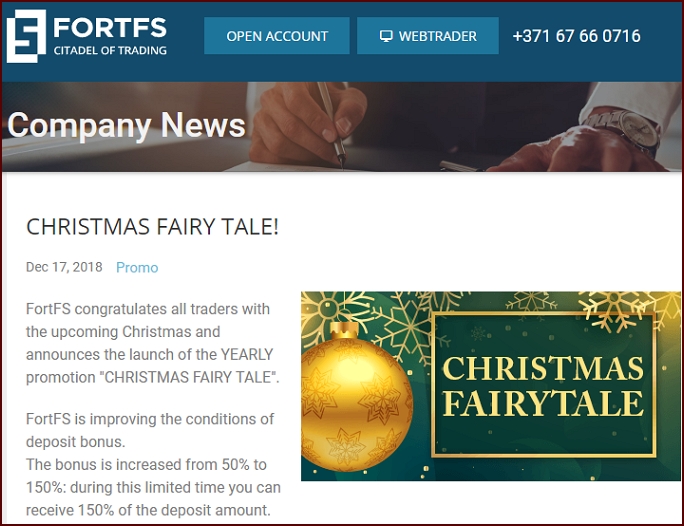Click the FORTFS Citadel of Trading wordmark

pyautogui.click(x=110, y=36)
